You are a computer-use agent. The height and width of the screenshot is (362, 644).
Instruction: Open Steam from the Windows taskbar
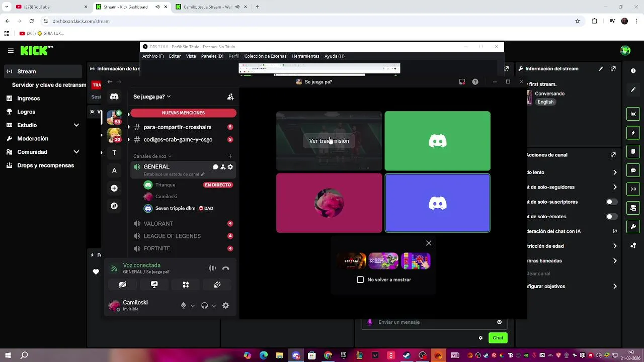[406, 355]
